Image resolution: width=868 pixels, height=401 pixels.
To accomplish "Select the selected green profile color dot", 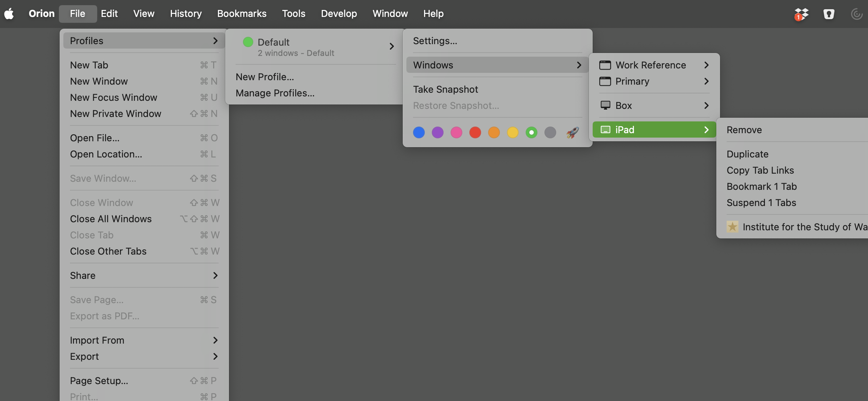I will pos(531,132).
